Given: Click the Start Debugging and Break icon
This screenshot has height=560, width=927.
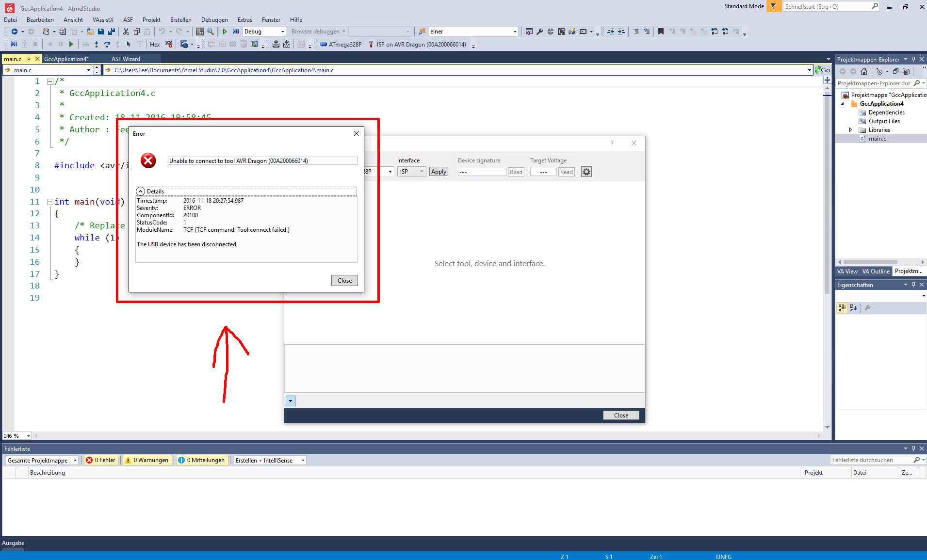Looking at the screenshot, I should (x=236, y=32).
